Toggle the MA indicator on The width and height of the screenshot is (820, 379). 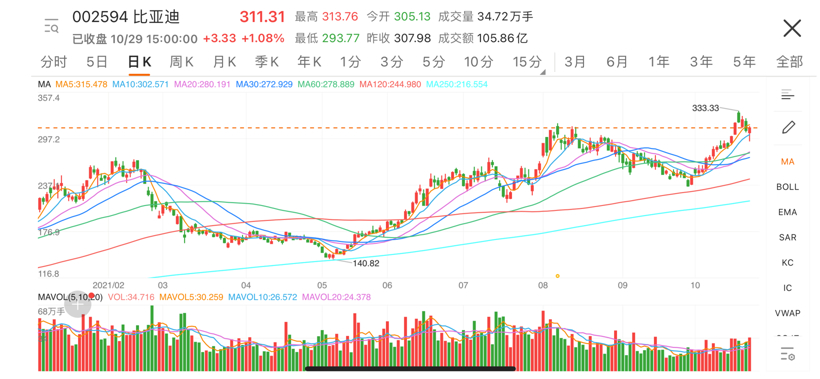(788, 162)
